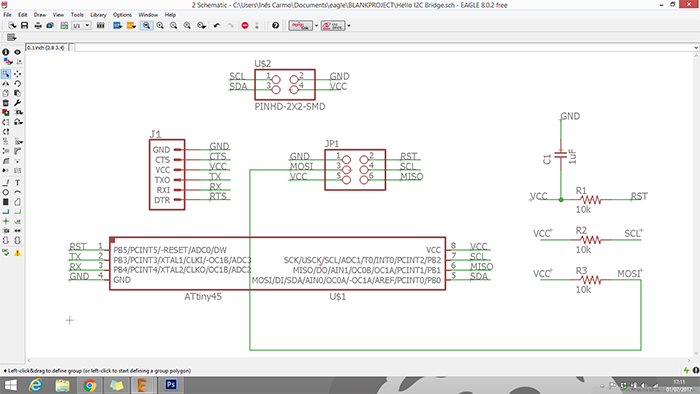Open the command line history dropdown

click(x=696, y=47)
